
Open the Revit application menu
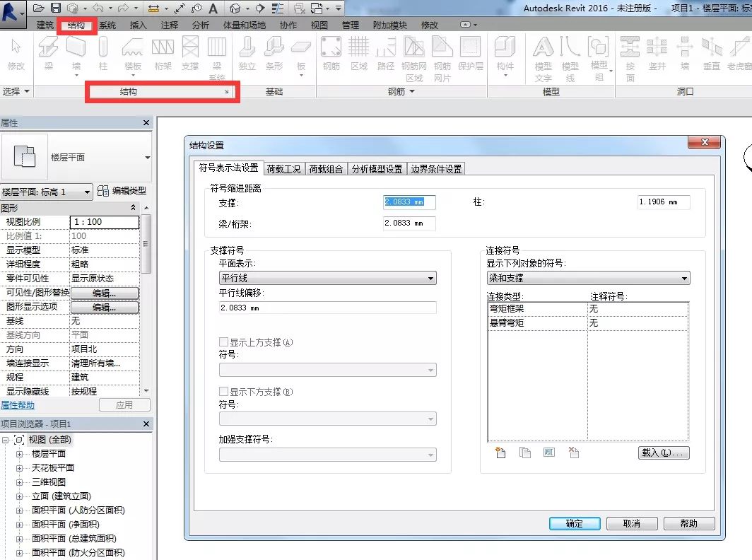click(x=13, y=13)
